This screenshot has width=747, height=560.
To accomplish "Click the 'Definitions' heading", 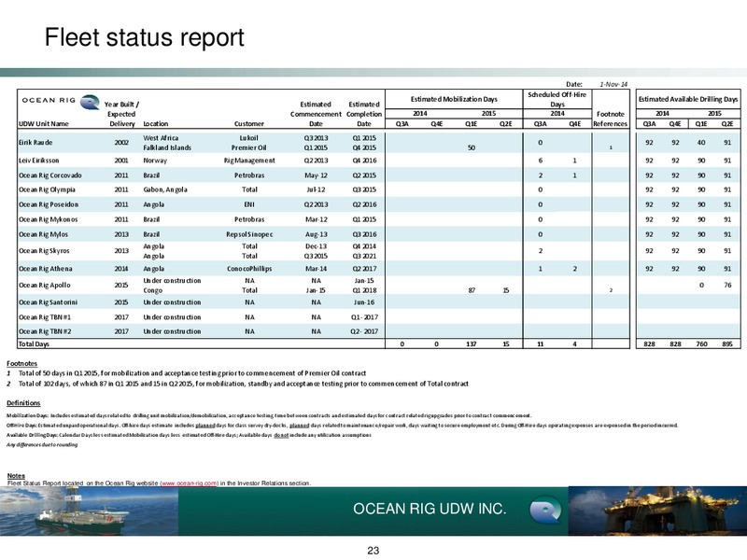I will click(23, 403).
